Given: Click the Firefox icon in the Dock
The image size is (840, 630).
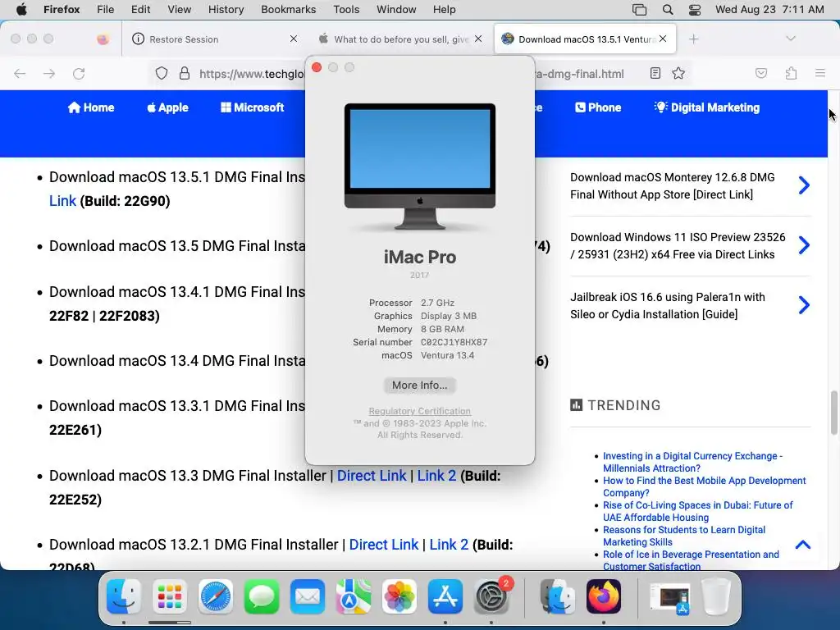Looking at the screenshot, I should pos(604,596).
